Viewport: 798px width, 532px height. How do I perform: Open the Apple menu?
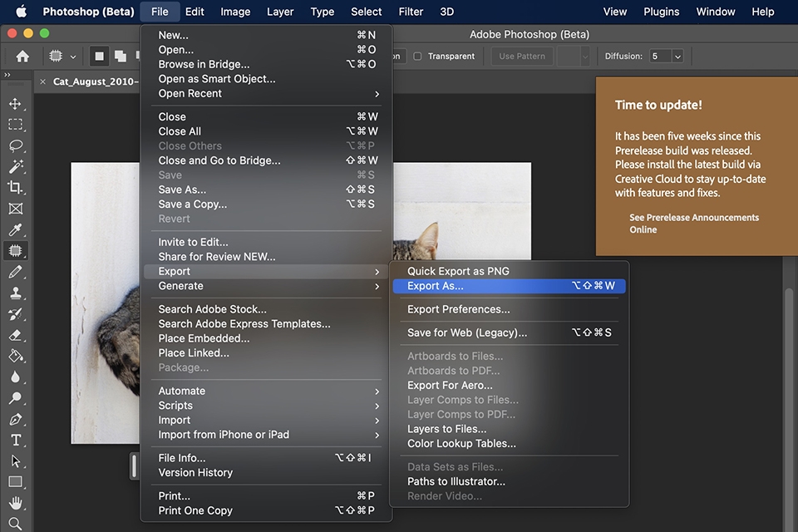[21, 11]
